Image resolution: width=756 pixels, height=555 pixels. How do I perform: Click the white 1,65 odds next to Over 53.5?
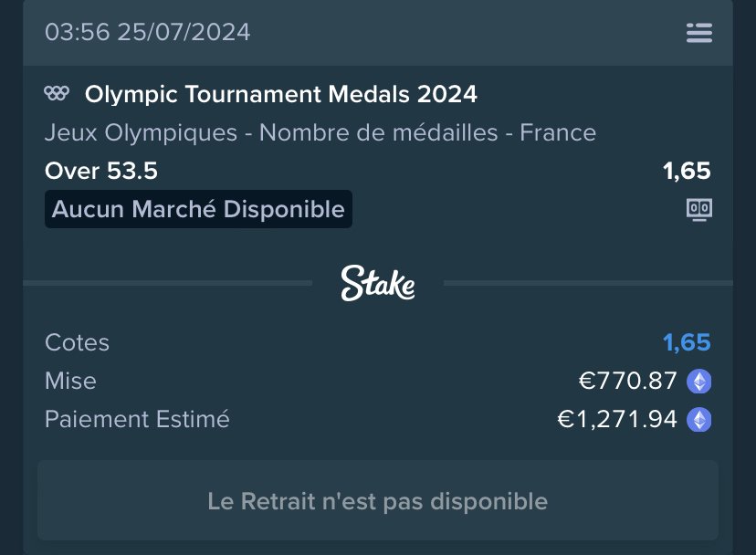coord(687,171)
